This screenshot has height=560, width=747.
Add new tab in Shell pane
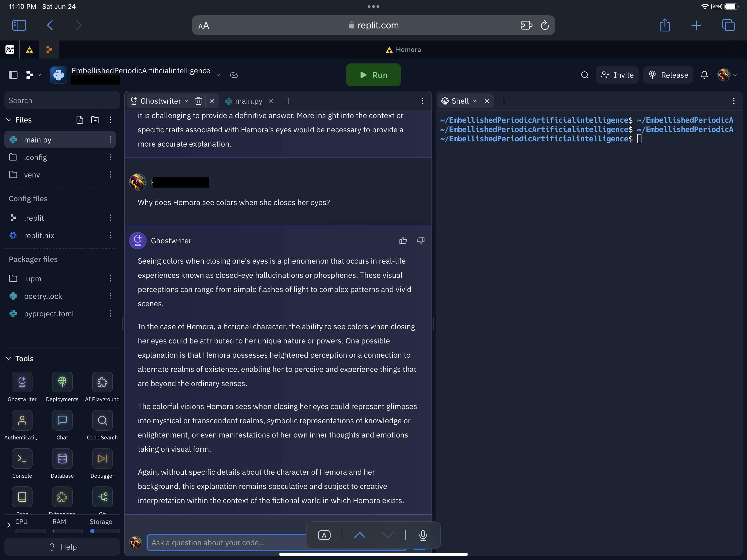tap(504, 101)
